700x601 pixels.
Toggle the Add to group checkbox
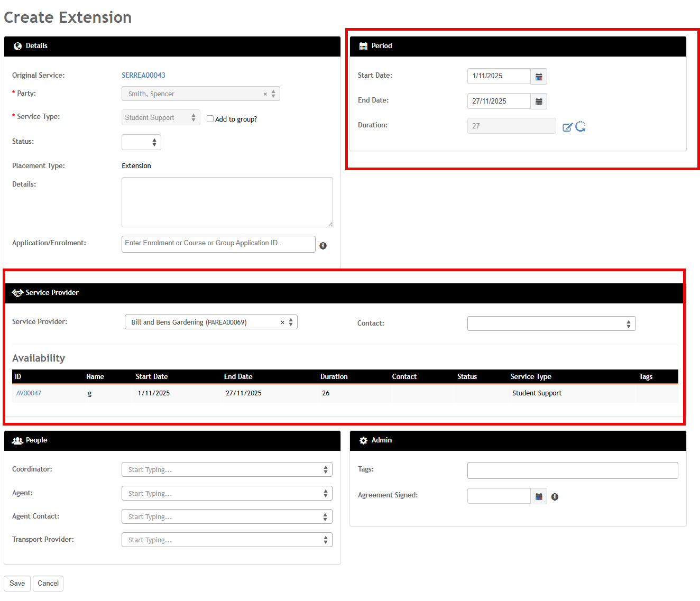tap(210, 119)
